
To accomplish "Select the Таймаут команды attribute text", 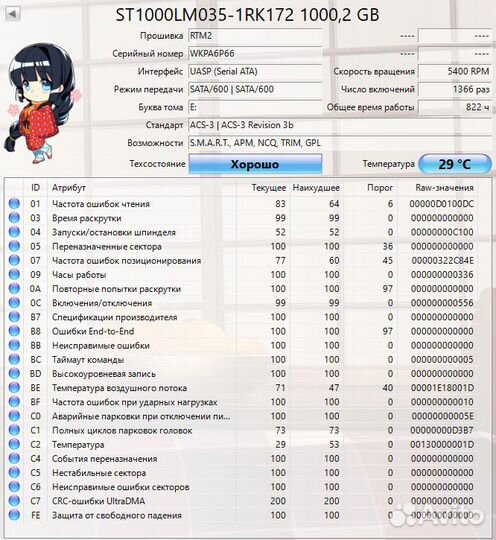I will point(88,360).
